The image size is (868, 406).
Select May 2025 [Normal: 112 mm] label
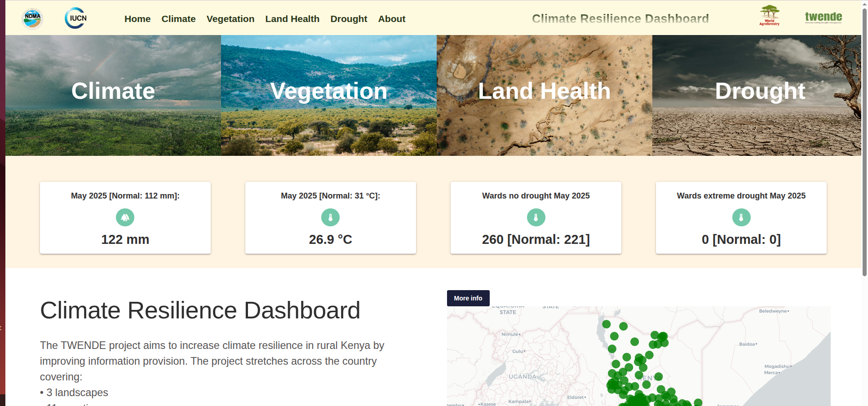click(125, 196)
